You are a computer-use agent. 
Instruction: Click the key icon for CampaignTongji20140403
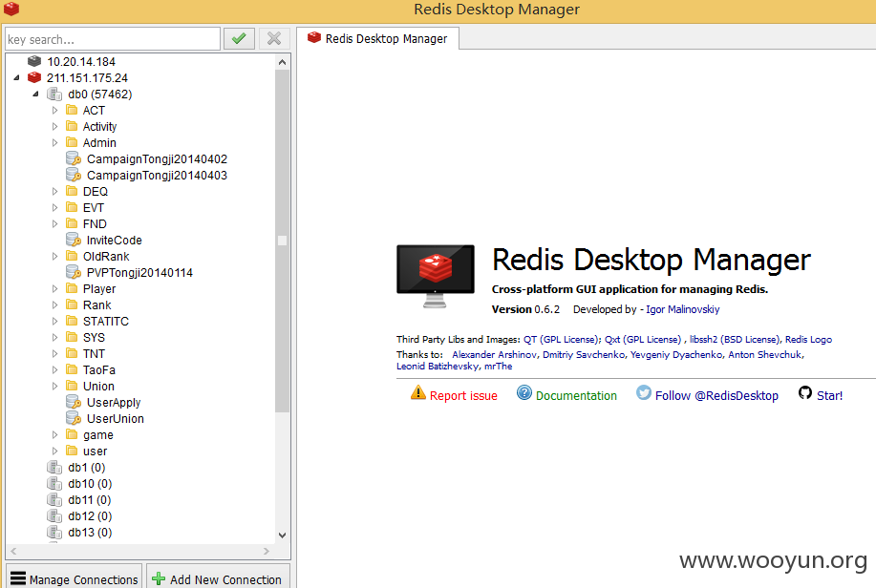pos(74,175)
